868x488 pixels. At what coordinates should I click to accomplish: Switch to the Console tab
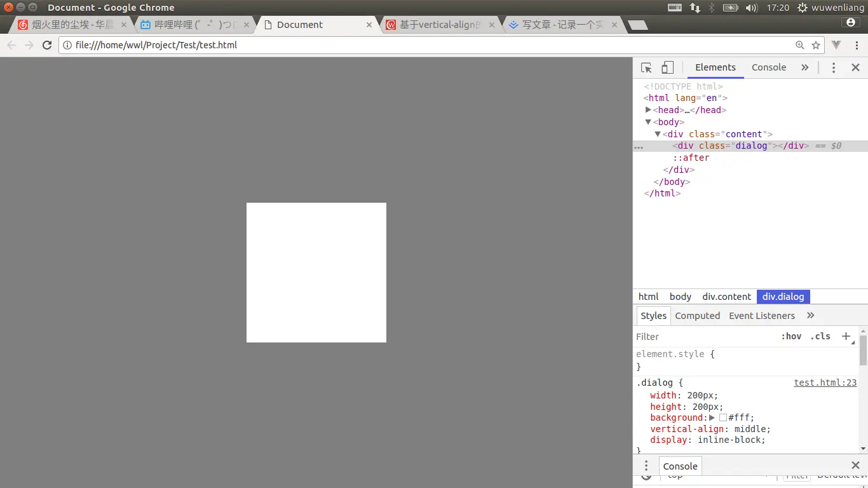tap(769, 67)
